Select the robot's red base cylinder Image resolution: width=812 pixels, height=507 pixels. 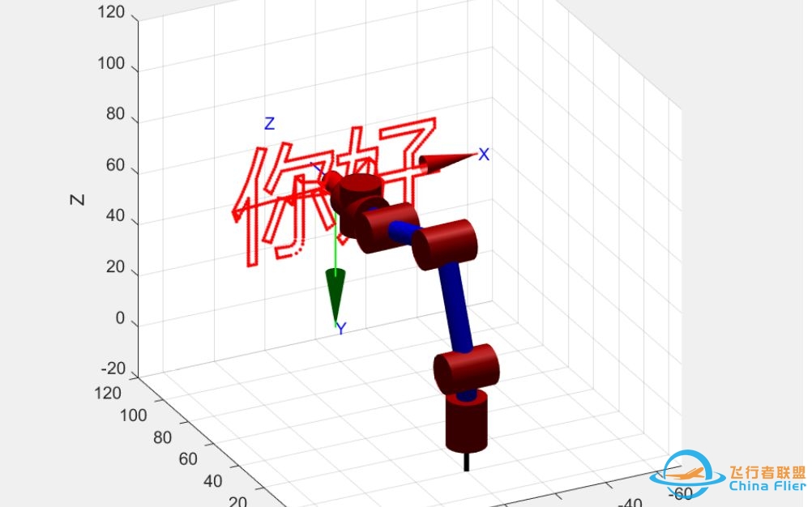coord(468,420)
